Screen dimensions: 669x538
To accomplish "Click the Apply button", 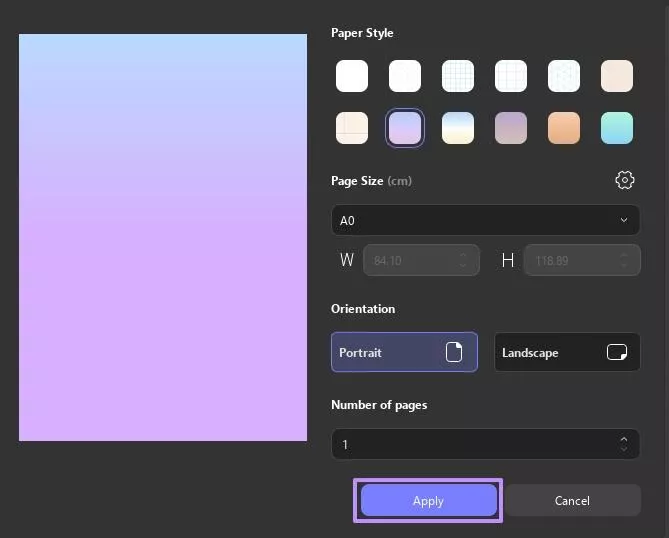I will [x=428, y=501].
